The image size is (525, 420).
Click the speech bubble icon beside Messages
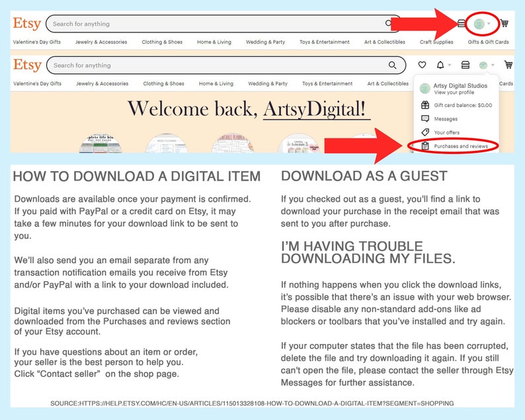point(425,119)
